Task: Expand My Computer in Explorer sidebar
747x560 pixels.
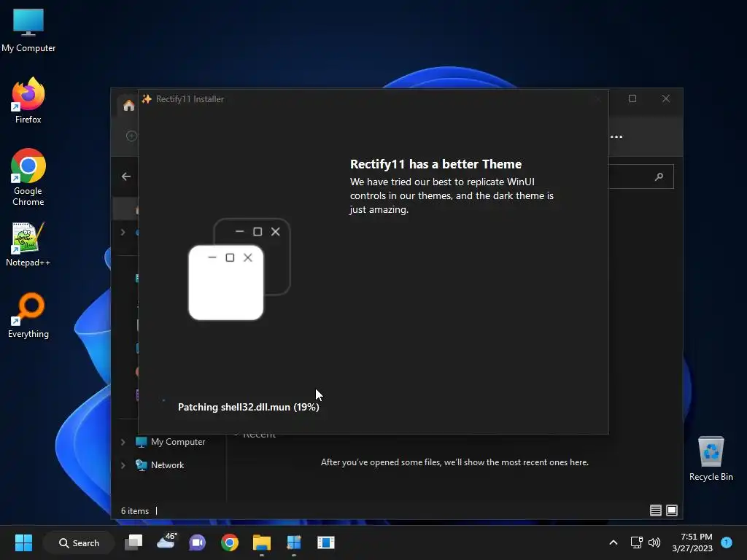Action: point(123,442)
